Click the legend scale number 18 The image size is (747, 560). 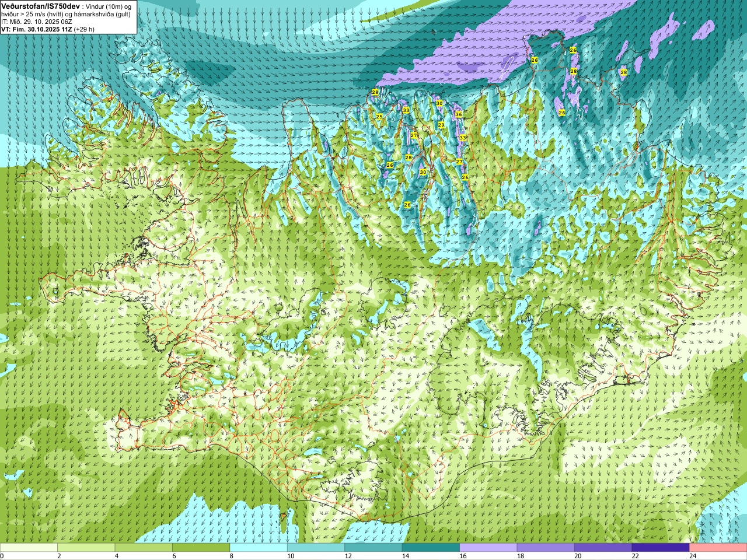click(520, 556)
